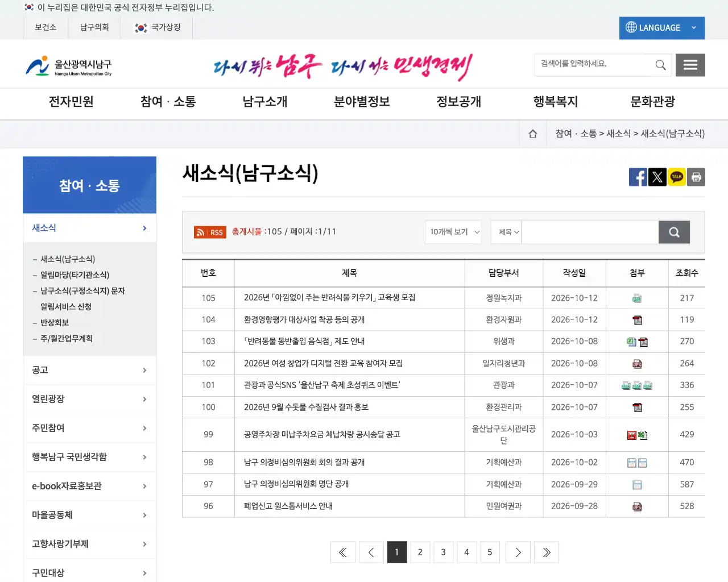Open 알림마당(타기관소식) sidebar link
Viewport: 728px width, 582px height.
tap(75, 275)
